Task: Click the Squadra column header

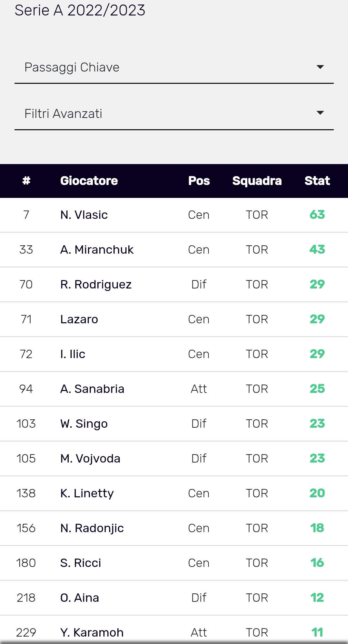Action: [x=257, y=181]
